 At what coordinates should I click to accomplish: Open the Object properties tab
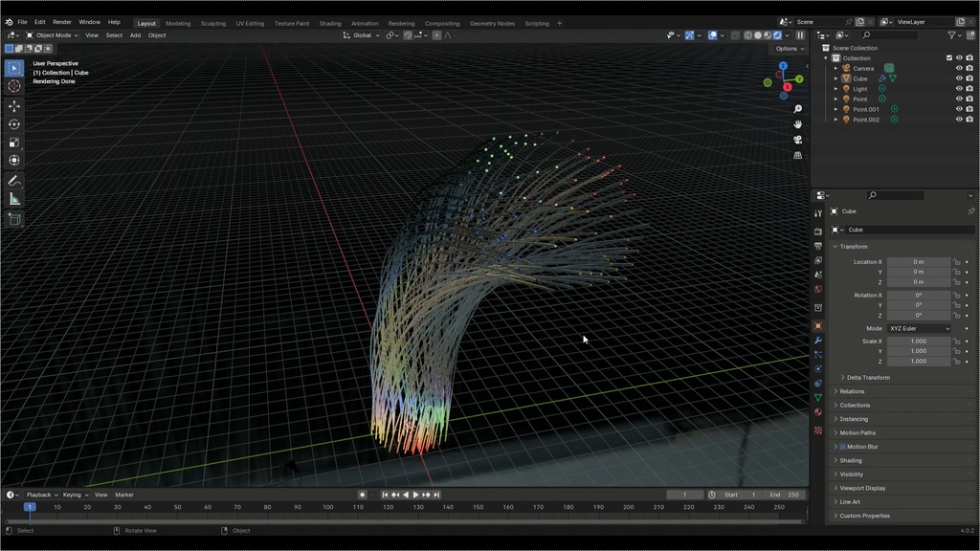click(x=818, y=326)
